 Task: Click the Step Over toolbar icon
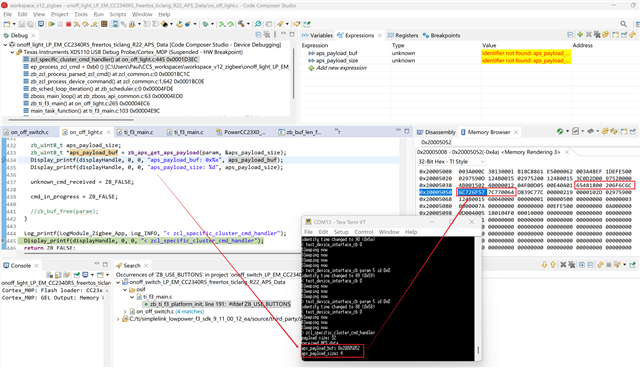(x=85, y=24)
